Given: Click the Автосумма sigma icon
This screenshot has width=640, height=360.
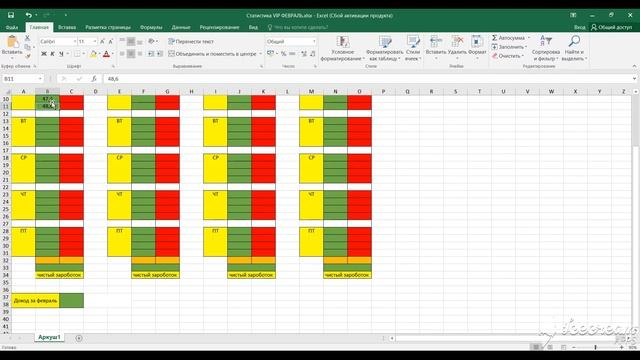Looking at the screenshot, I should pos(495,38).
